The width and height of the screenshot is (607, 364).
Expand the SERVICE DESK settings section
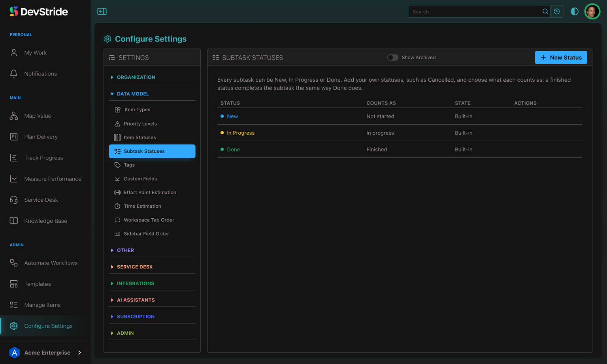point(152,267)
